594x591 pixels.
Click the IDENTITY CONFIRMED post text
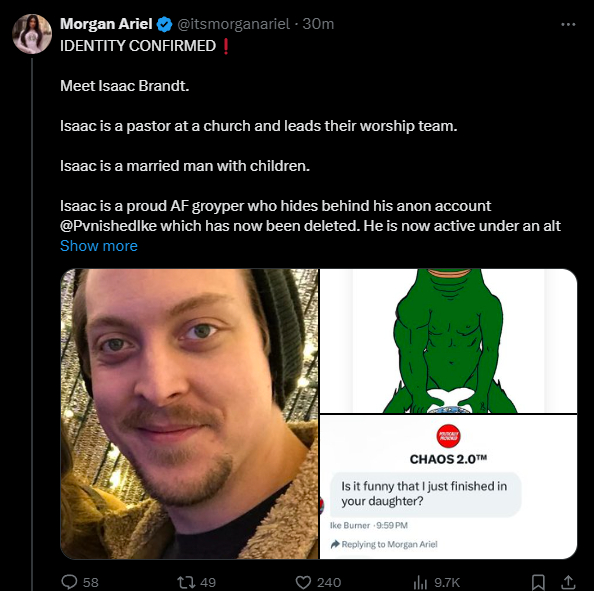click(x=138, y=46)
